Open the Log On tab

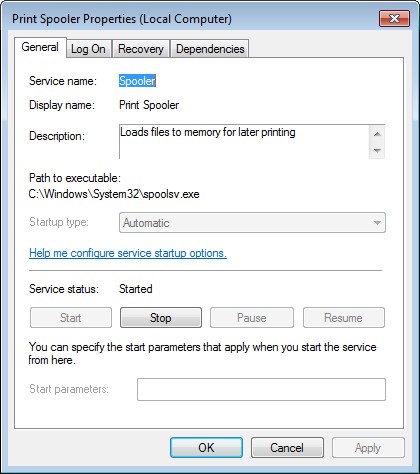(88, 49)
